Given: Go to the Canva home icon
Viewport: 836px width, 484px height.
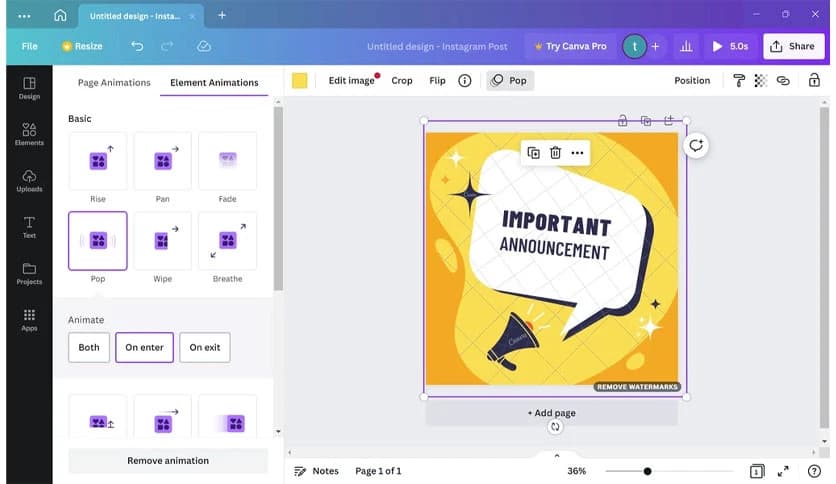Looking at the screenshot, I should (x=60, y=15).
